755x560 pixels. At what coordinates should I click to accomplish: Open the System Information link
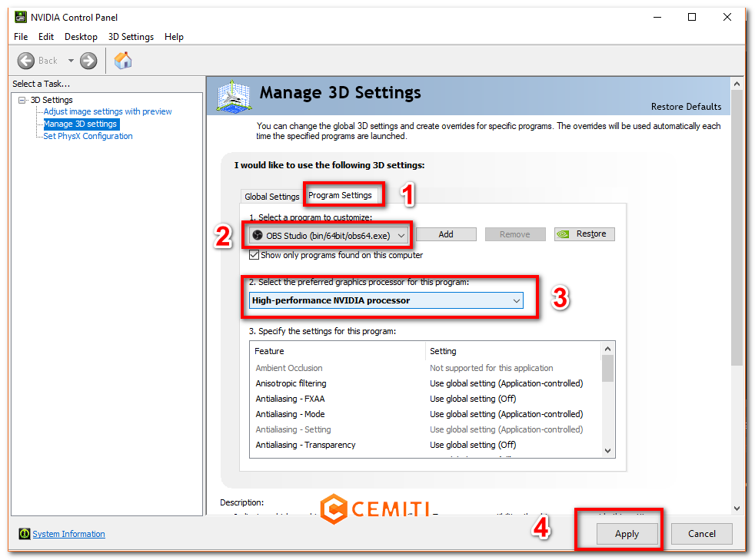click(69, 534)
